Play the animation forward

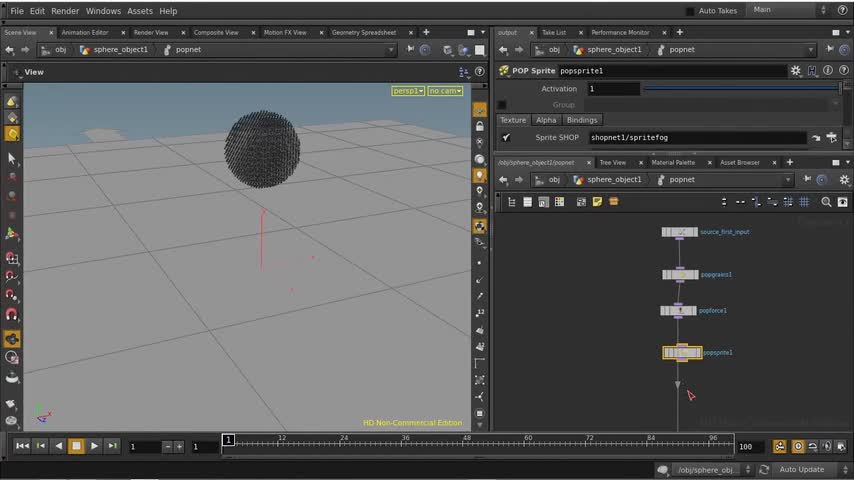pyautogui.click(x=94, y=446)
